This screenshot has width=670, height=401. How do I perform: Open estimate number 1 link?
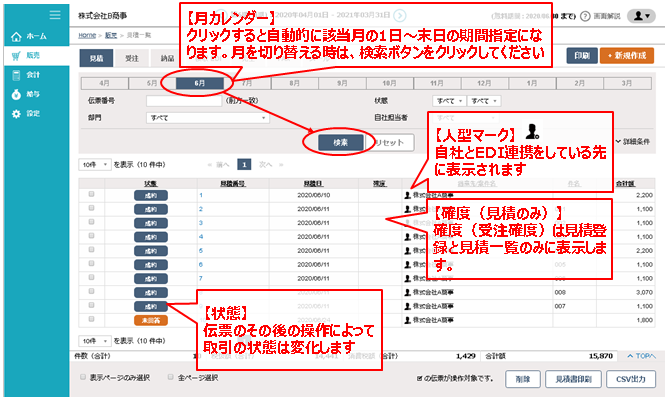click(201, 195)
